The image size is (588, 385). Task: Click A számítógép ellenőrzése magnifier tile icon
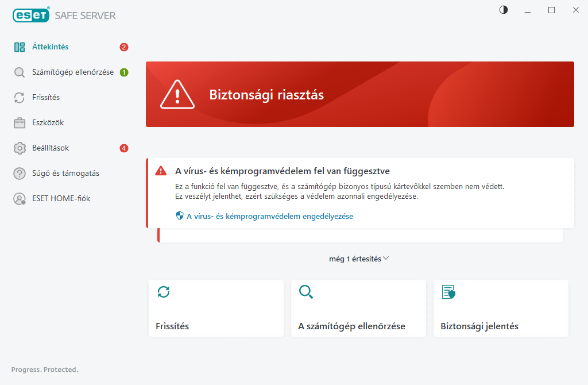click(x=306, y=292)
